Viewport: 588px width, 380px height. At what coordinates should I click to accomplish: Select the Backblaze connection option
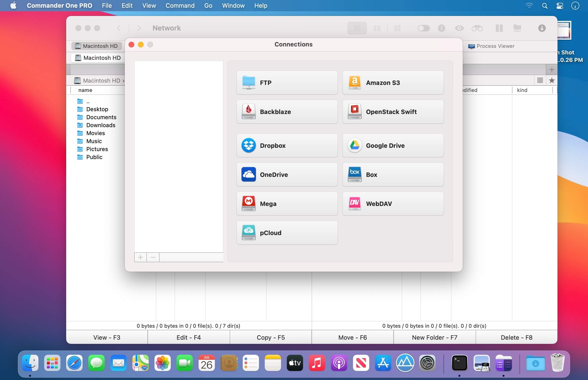coord(287,112)
